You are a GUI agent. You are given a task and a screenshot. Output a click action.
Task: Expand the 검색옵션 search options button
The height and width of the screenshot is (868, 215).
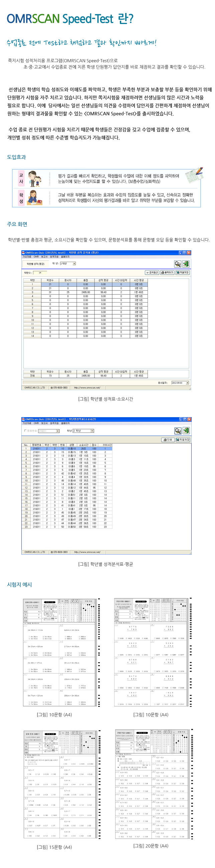[x=152, y=273]
